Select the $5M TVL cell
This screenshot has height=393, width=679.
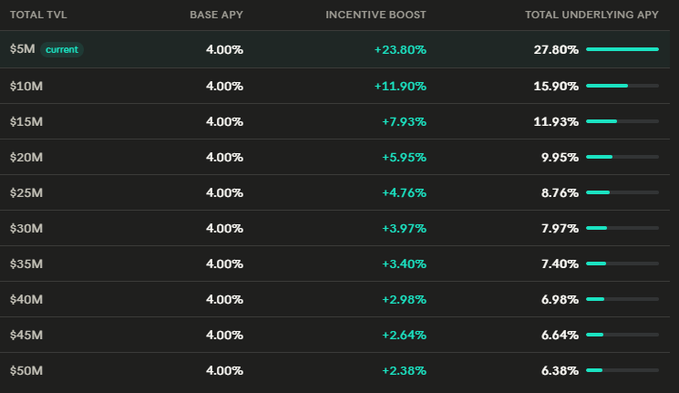(x=23, y=49)
